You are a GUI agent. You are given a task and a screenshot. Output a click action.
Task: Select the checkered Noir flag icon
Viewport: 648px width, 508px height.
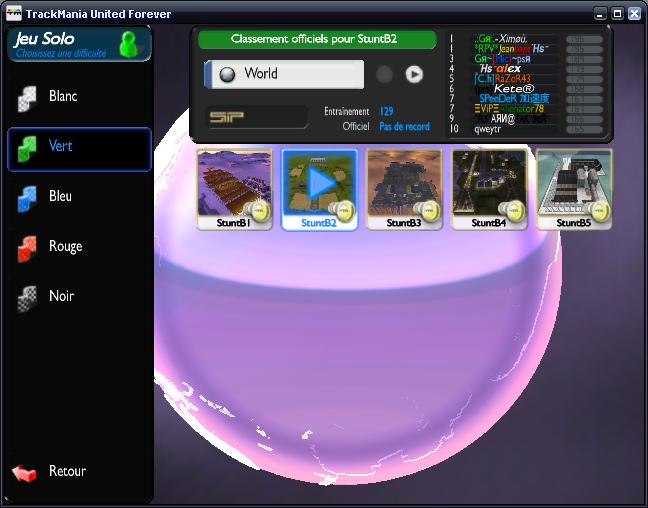point(27,297)
